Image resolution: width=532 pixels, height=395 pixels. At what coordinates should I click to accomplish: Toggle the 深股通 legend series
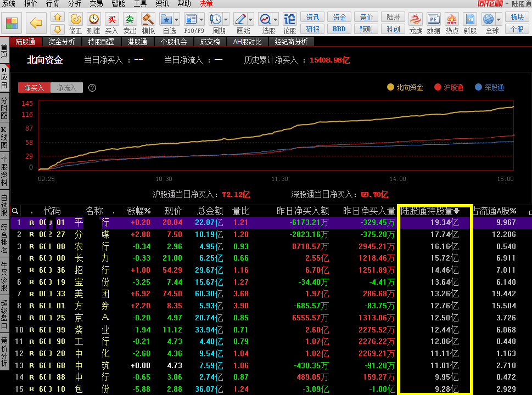click(489, 87)
